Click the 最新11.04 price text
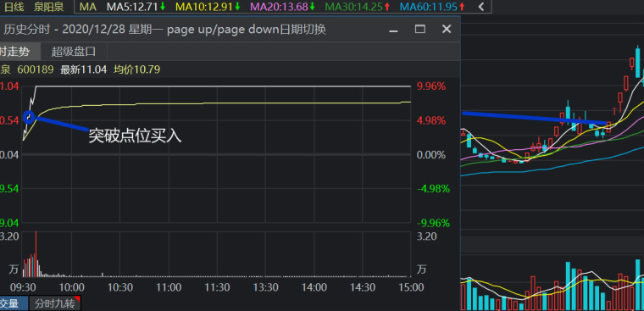 pyautogui.click(x=83, y=69)
